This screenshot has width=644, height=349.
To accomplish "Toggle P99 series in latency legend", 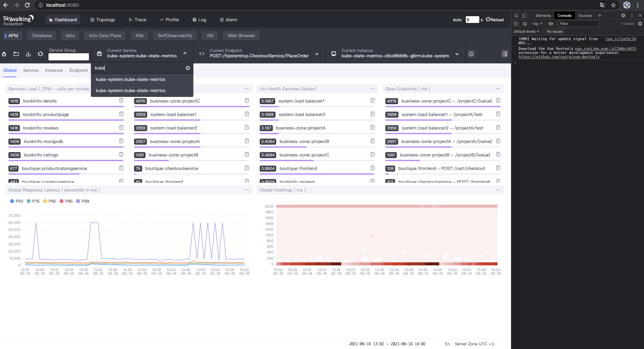I will tap(83, 201).
